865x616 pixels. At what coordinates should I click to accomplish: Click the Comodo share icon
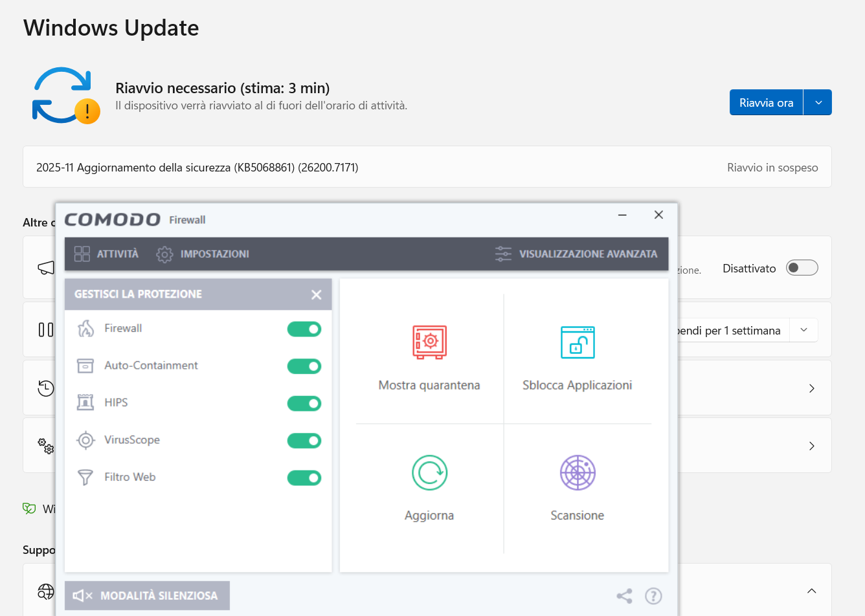624,596
